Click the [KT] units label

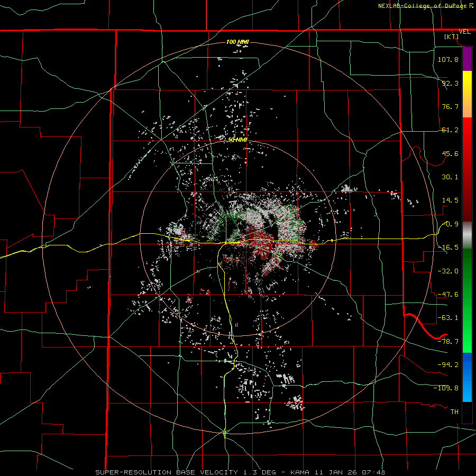coord(452,36)
